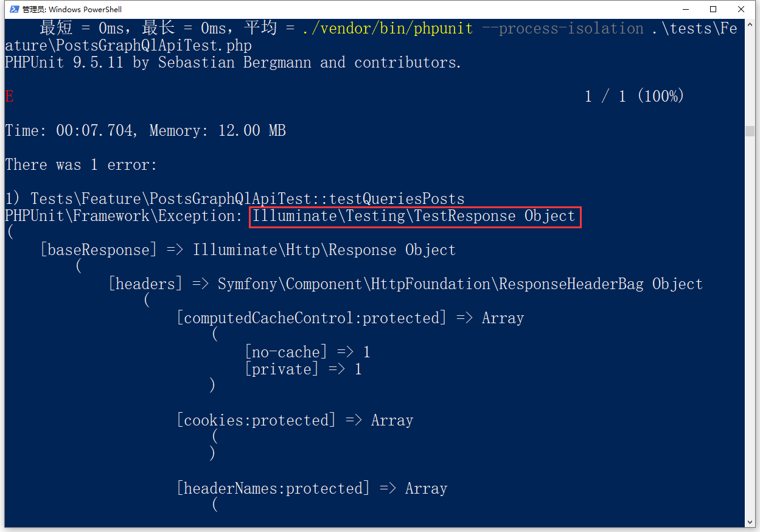This screenshot has width=760, height=532.
Task: Click the ./vendor/bin/phpunit command text
Action: pyautogui.click(x=387, y=29)
